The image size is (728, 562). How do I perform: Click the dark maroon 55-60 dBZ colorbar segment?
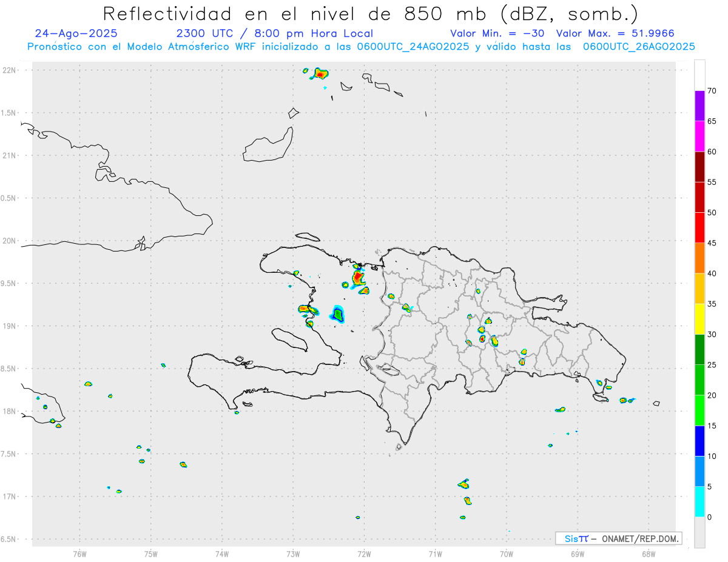tap(699, 167)
